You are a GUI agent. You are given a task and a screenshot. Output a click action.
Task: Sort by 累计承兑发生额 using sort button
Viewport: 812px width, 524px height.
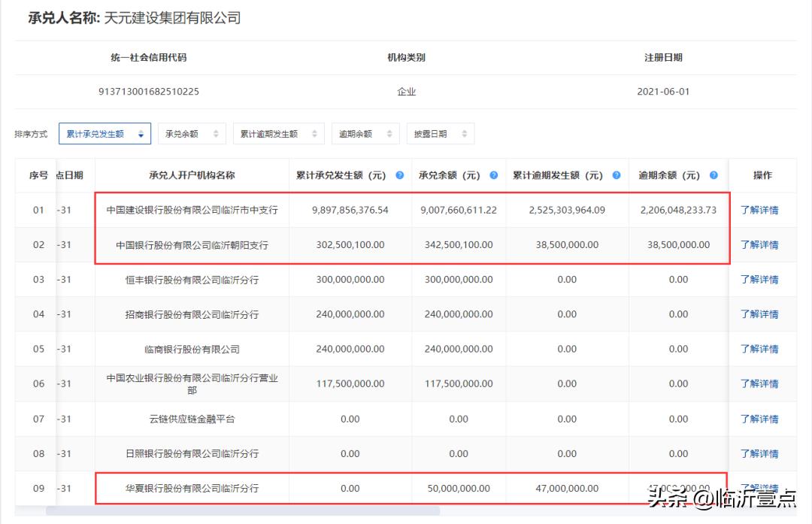pos(105,134)
